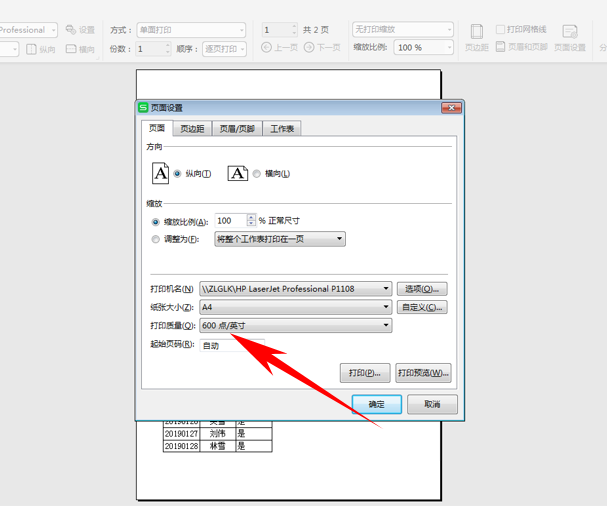Click the green S WPS dialog icon
This screenshot has height=506, width=607.
pyautogui.click(x=143, y=107)
